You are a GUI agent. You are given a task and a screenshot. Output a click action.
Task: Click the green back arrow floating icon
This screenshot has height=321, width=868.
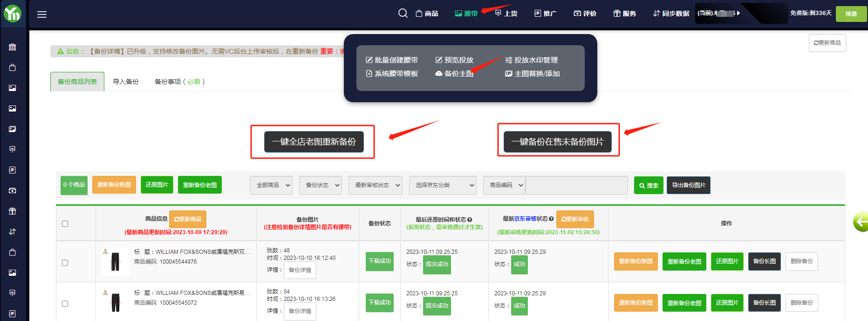[x=861, y=222]
